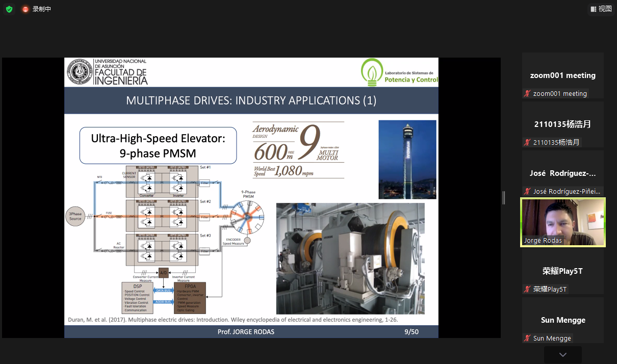
Task: Click the slide title Multiphase Drives banner
Action: tap(251, 100)
